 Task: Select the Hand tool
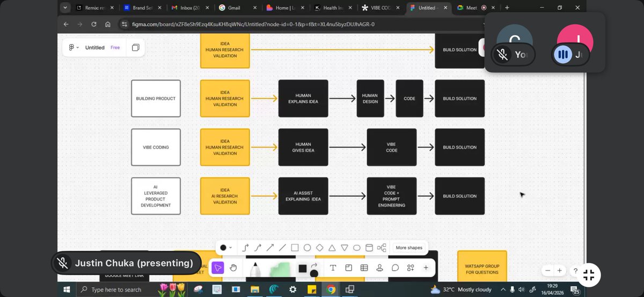pyautogui.click(x=233, y=268)
